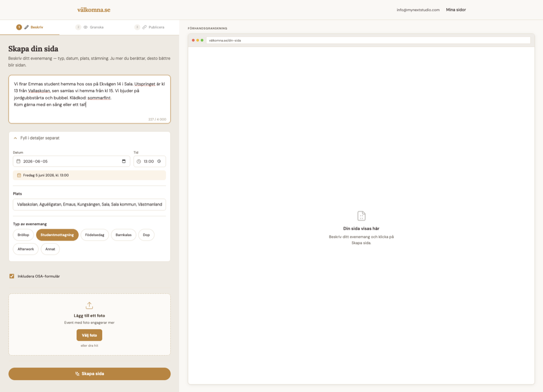Screen dimensions: 543x392
Task: Click the Fredag 5 juni 2026 summary text
Action: [46, 175]
